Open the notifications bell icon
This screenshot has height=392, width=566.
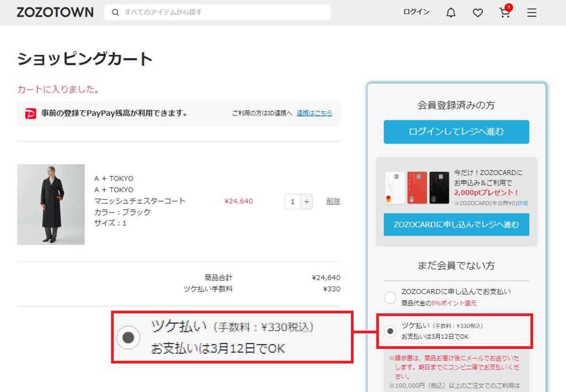pos(451,13)
